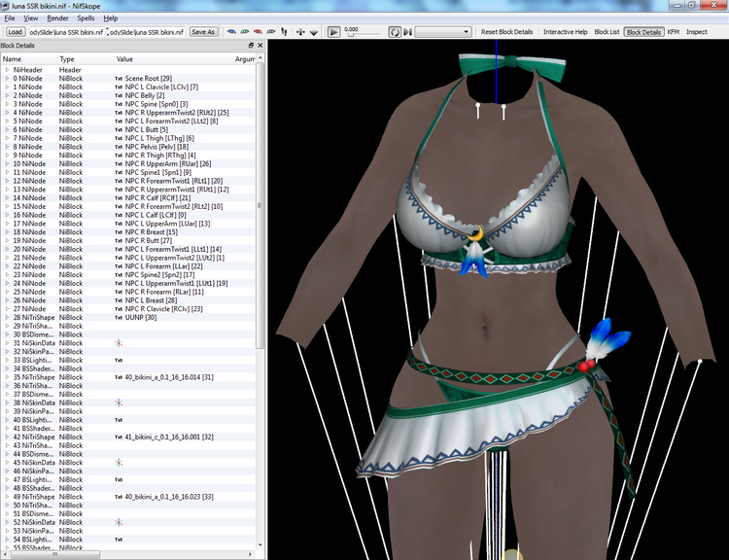This screenshot has width=729, height=560.
Task: Toggle the switch animation button
Action: click(x=407, y=32)
